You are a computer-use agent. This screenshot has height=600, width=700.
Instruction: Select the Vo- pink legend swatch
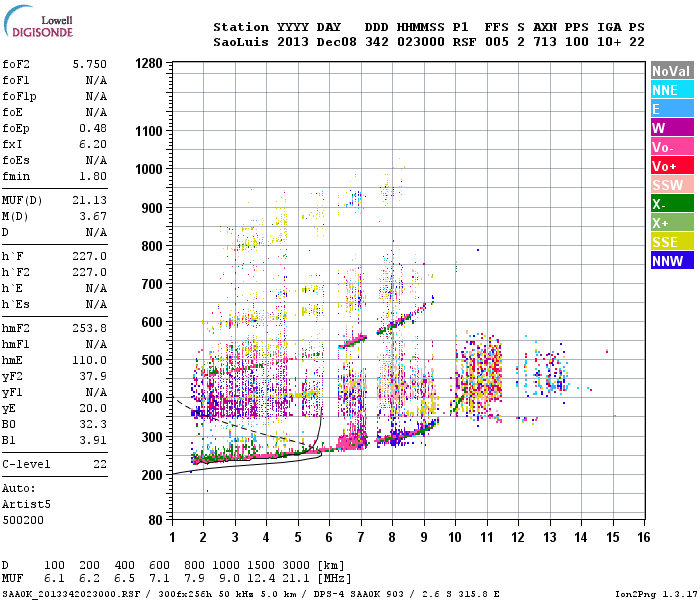pyautogui.click(x=672, y=147)
